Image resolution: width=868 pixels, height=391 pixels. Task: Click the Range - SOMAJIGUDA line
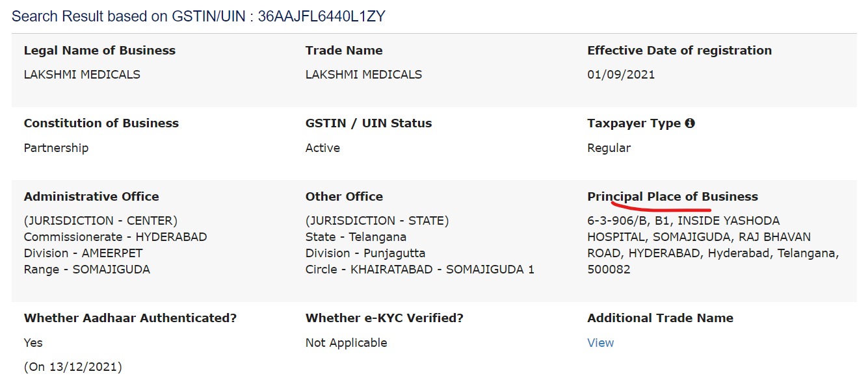click(87, 270)
